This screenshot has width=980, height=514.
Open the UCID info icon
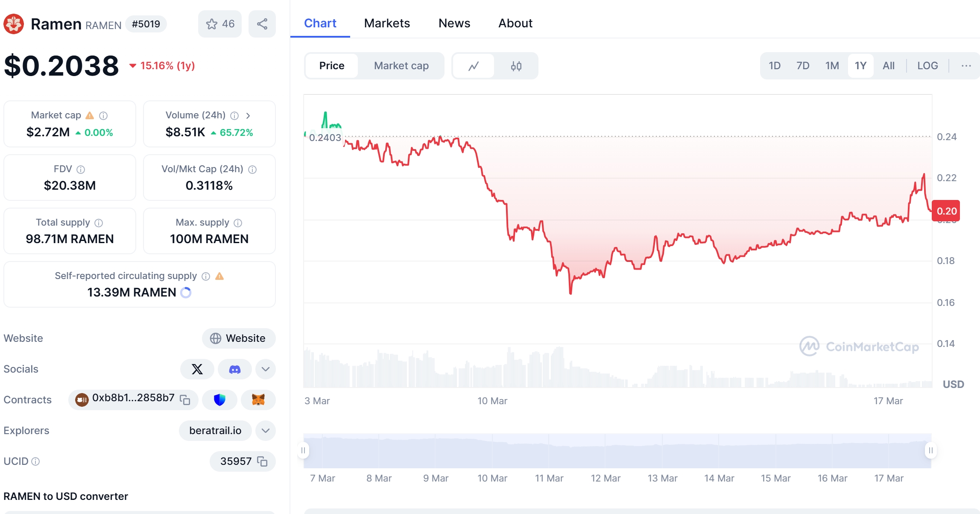[36, 461]
